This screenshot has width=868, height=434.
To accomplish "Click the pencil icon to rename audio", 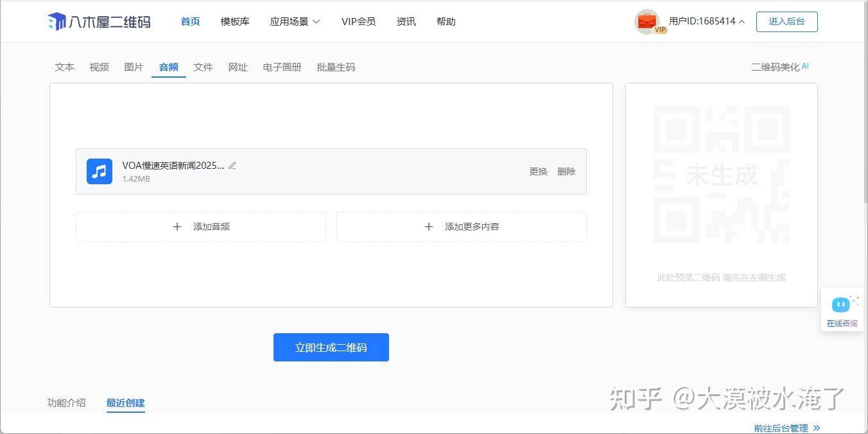I will pos(232,166).
